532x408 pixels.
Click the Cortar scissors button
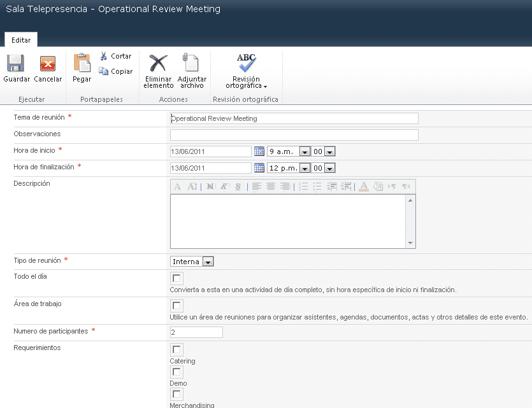(116, 56)
